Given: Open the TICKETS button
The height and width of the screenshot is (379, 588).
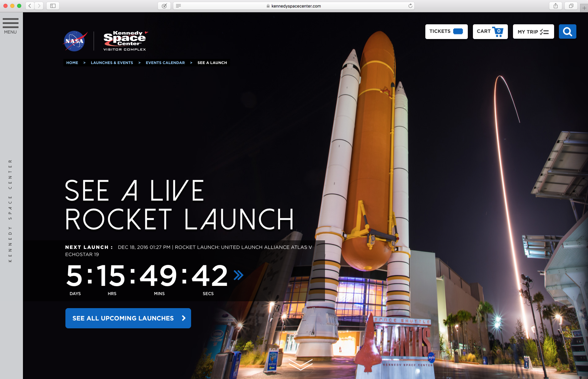Looking at the screenshot, I should coord(446,31).
